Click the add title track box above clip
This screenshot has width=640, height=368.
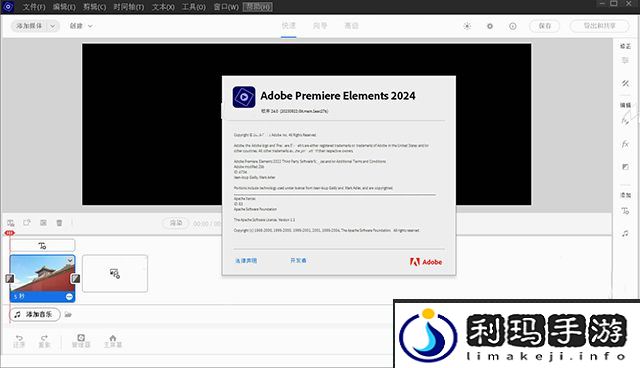click(42, 245)
